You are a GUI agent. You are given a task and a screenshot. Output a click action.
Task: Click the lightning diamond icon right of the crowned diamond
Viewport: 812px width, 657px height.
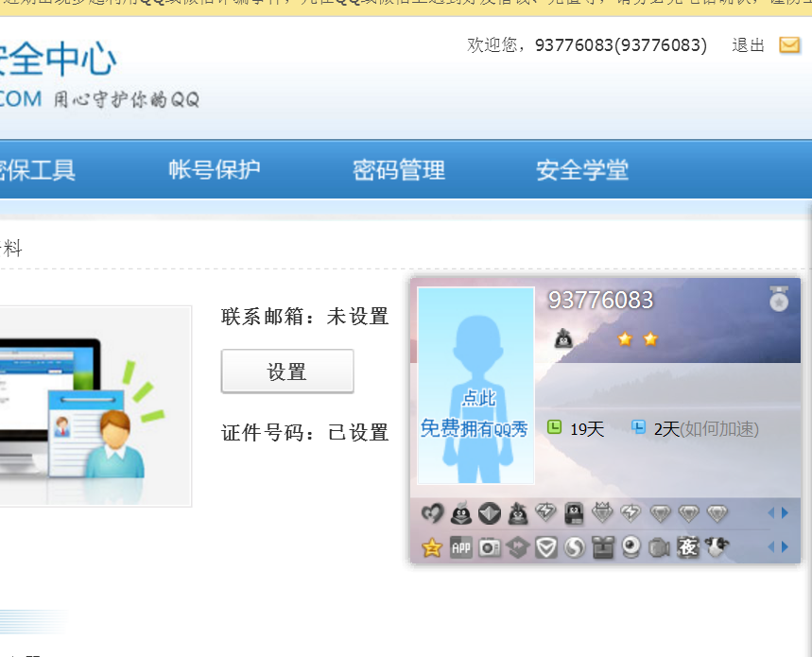click(631, 513)
